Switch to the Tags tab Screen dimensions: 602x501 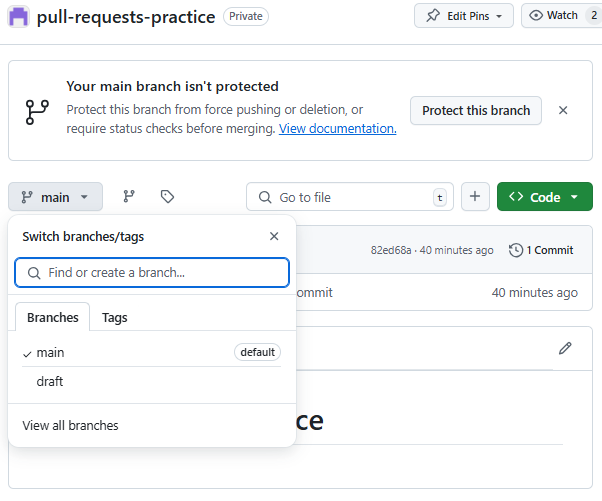click(115, 317)
